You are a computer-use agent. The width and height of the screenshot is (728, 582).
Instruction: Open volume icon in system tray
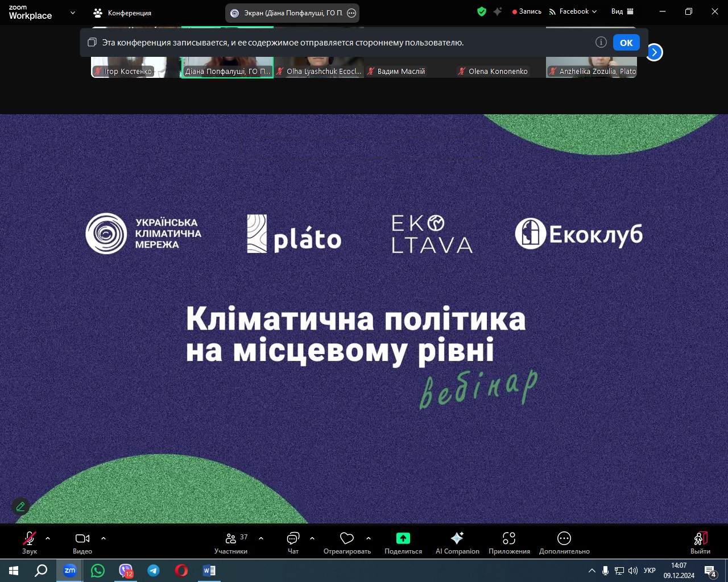pos(633,571)
